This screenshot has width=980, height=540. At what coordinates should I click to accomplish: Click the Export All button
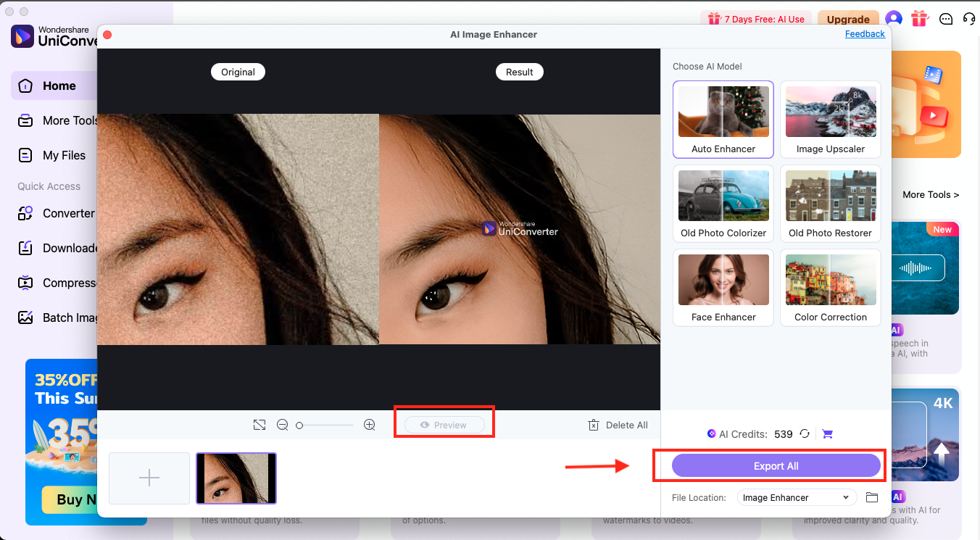pos(776,466)
